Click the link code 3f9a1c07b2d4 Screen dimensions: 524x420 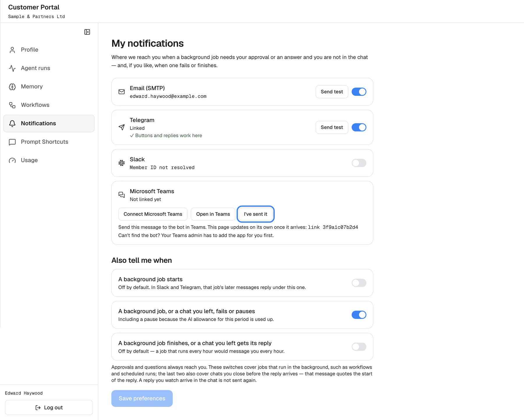pos(340,227)
